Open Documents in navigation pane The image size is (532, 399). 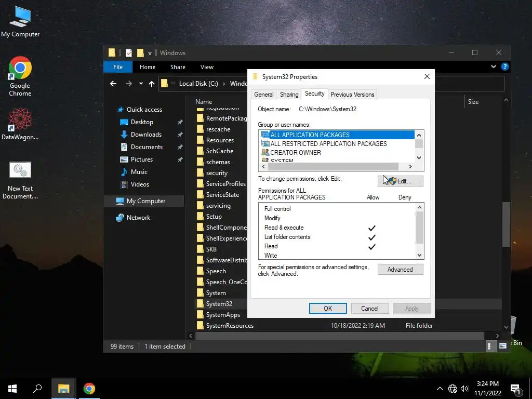pyautogui.click(x=147, y=147)
